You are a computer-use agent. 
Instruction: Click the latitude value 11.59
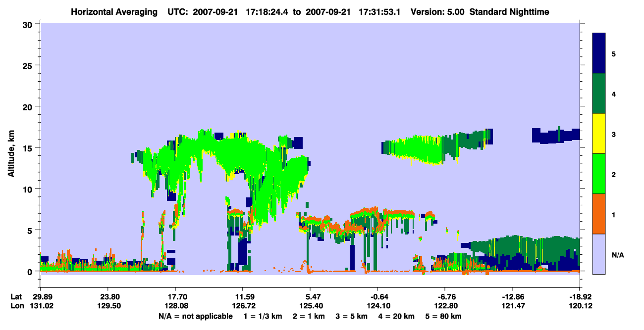coord(242,297)
